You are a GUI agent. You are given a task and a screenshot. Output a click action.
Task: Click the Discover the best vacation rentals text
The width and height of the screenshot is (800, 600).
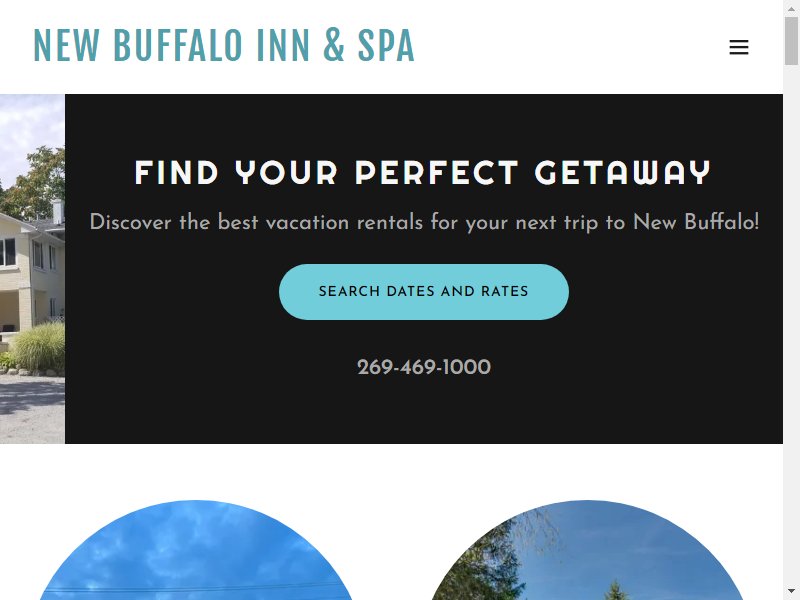click(x=424, y=222)
